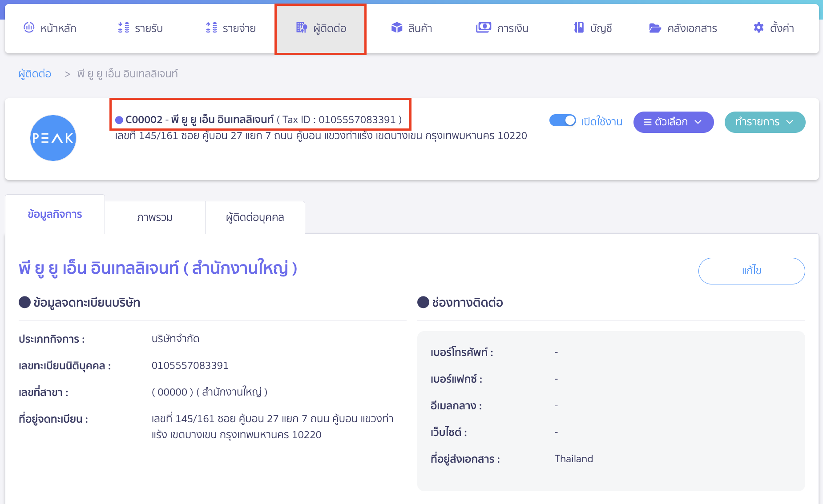823x504 pixels.
Task: Click the เลขที่สาขา label
Action: (43, 392)
